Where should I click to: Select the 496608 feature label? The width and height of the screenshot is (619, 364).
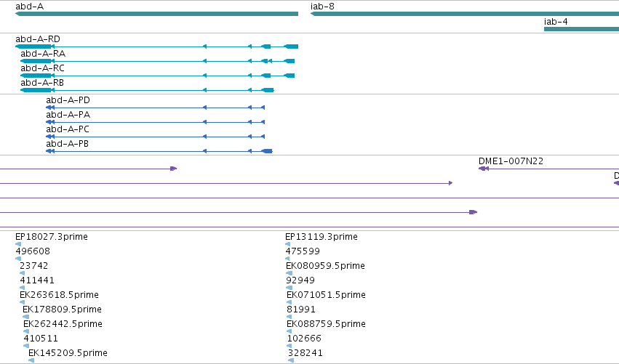click(33, 251)
